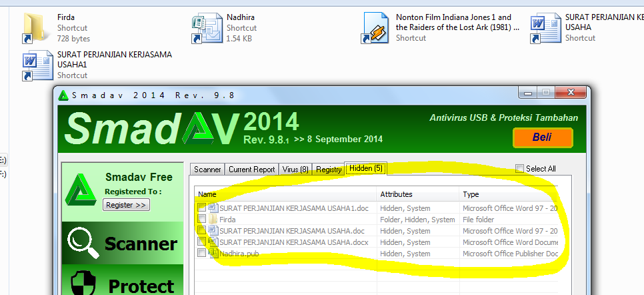Open the Scanner section in sidebar

tap(123, 243)
